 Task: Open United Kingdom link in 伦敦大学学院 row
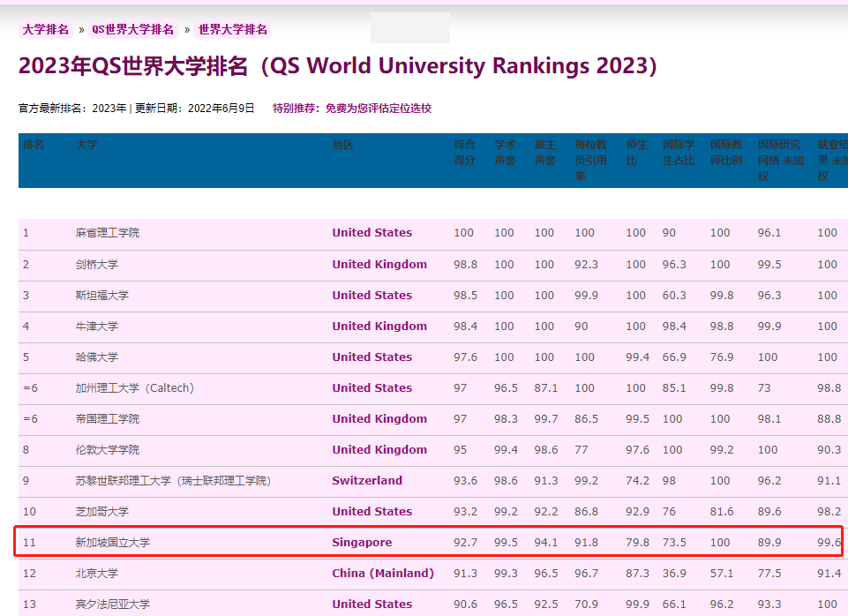(x=379, y=449)
